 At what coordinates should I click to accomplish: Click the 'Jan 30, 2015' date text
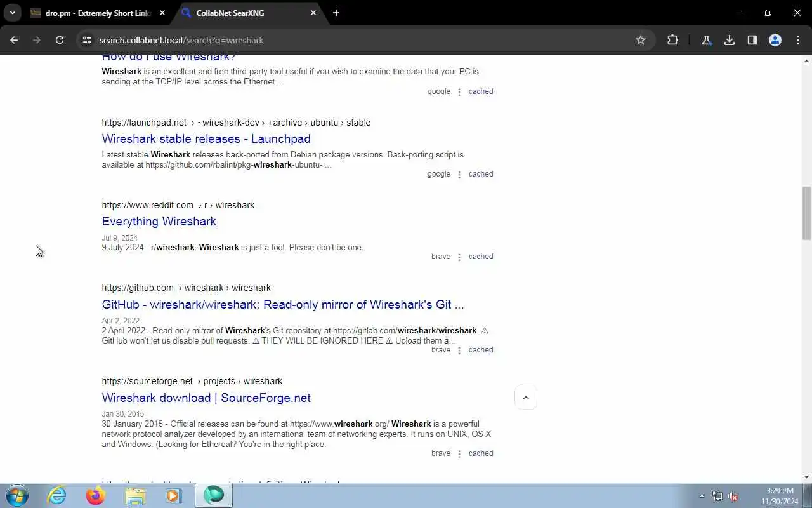pyautogui.click(x=123, y=414)
